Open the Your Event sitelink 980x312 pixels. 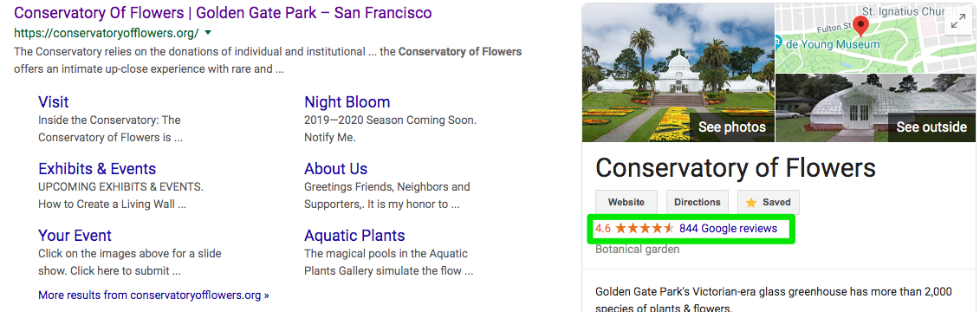tap(75, 236)
